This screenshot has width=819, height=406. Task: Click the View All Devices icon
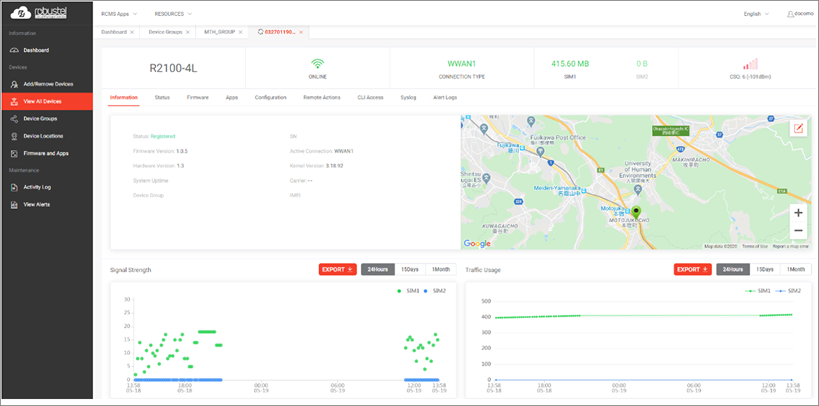point(15,101)
